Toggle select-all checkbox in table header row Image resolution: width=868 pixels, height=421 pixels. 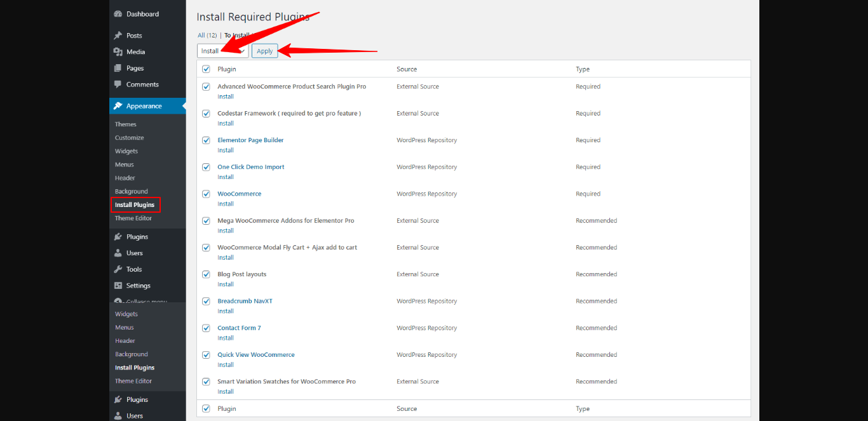206,69
